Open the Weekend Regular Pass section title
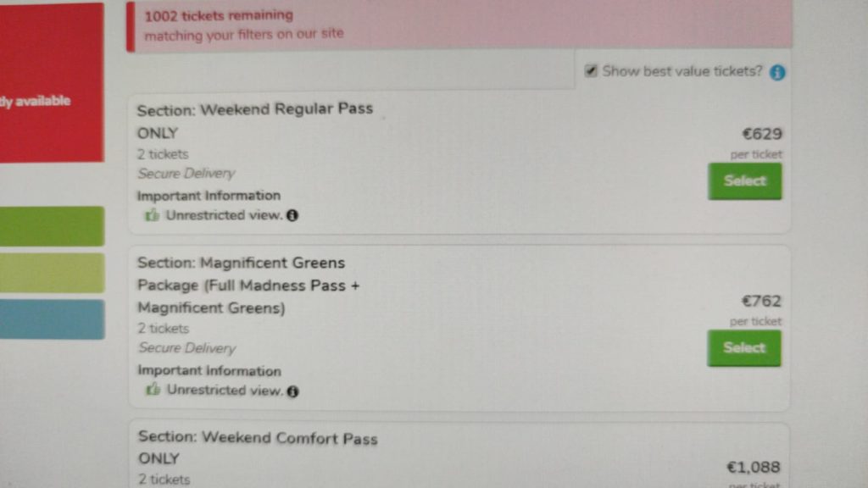Viewport: 868px width, 488px height. (x=255, y=120)
